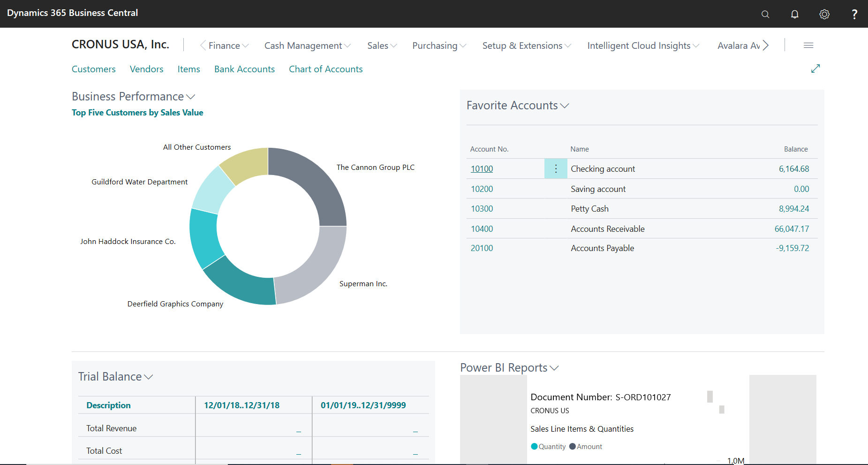Viewport: 868px width, 465px height.
Task: Open the notifications bell
Action: click(795, 14)
